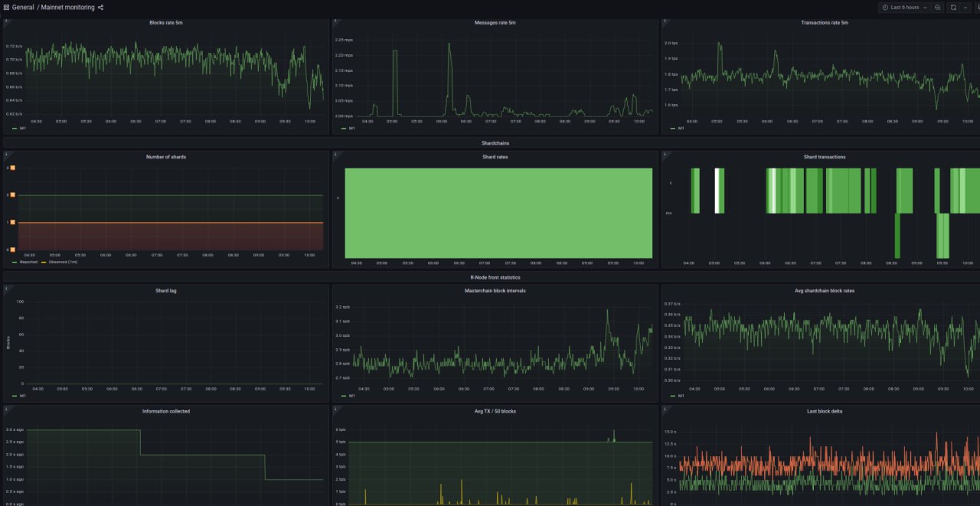Click the zoom out time range icon

pyautogui.click(x=938, y=8)
